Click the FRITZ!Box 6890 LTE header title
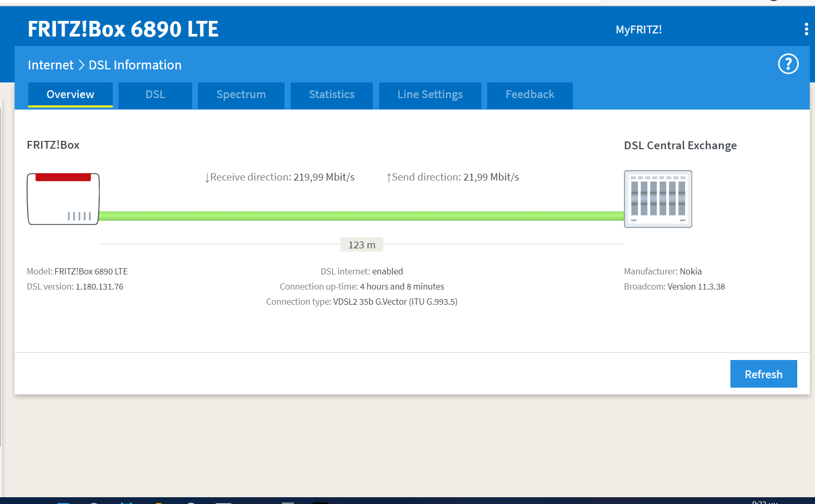 [x=123, y=29]
